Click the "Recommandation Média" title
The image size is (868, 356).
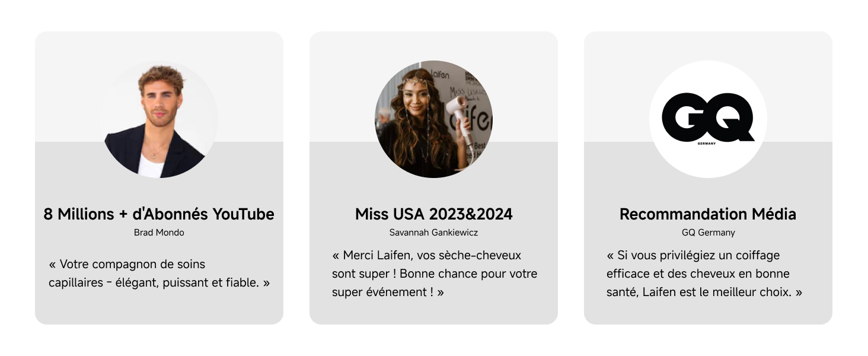707,214
